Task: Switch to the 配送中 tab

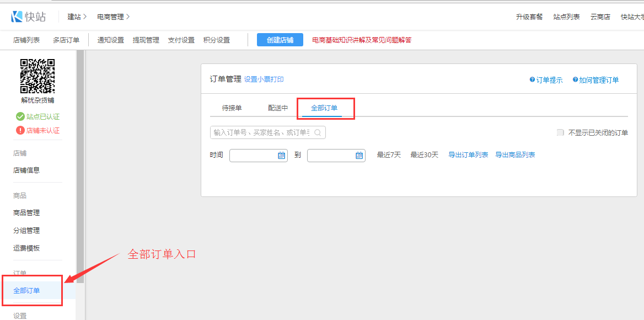Action: (x=278, y=108)
